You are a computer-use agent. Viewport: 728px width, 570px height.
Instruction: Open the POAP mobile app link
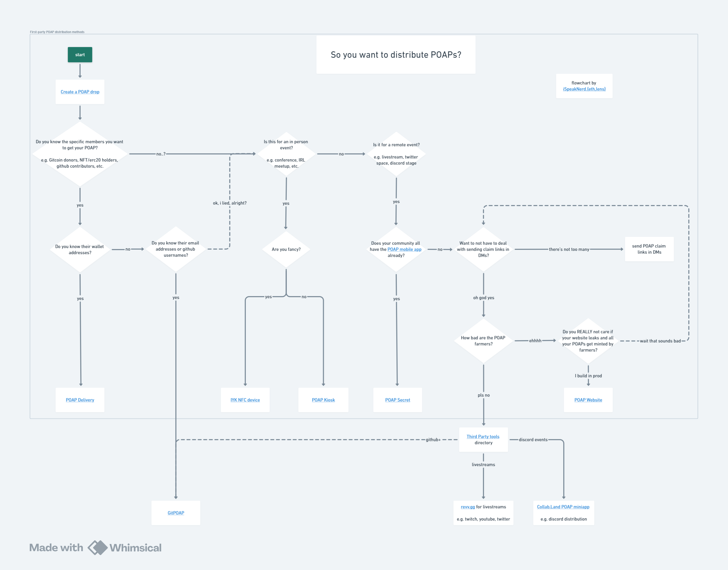pos(404,249)
